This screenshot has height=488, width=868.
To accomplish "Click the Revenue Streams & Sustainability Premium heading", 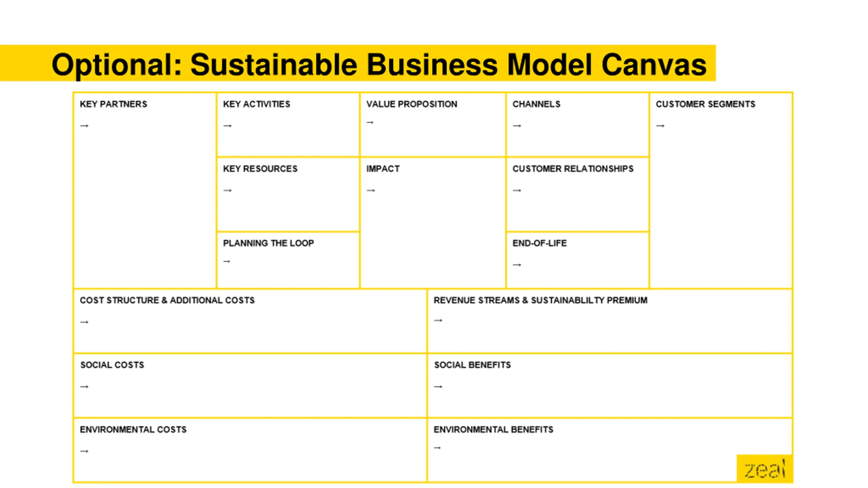I will pos(540,300).
